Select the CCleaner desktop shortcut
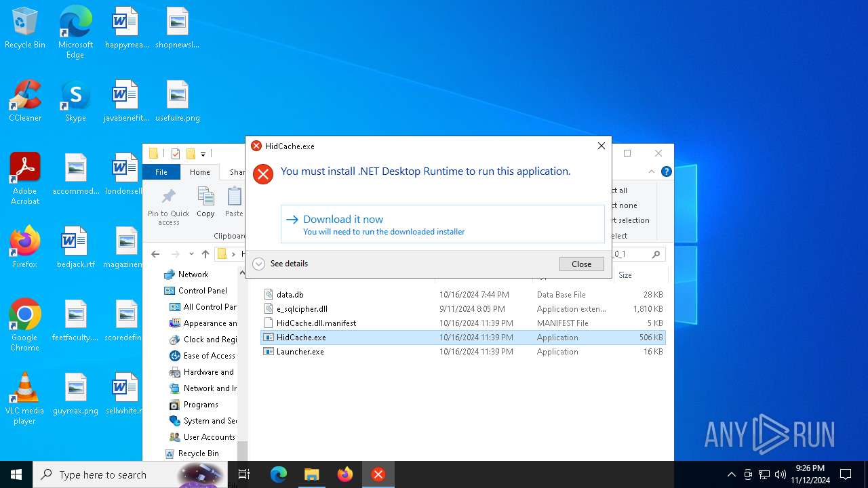 25,102
